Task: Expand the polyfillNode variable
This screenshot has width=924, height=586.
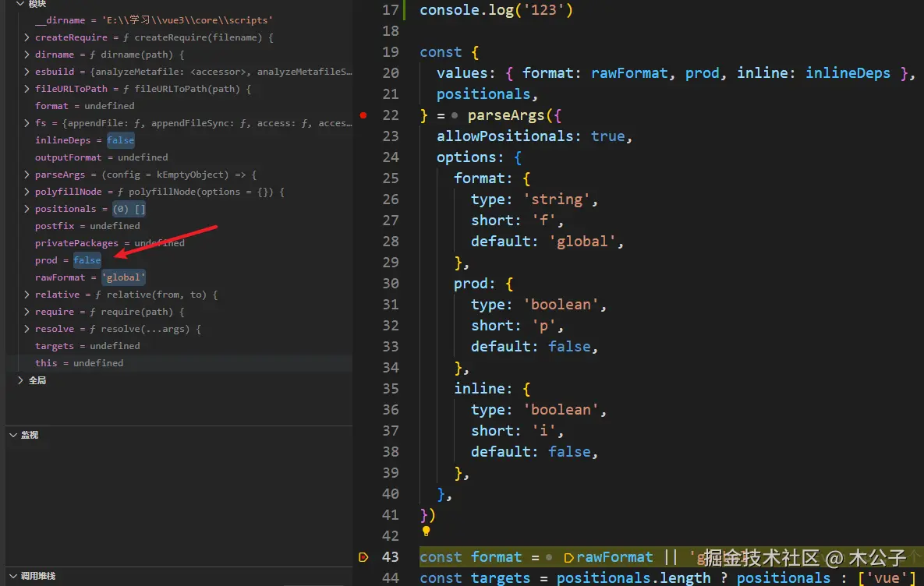Action: tap(27, 192)
